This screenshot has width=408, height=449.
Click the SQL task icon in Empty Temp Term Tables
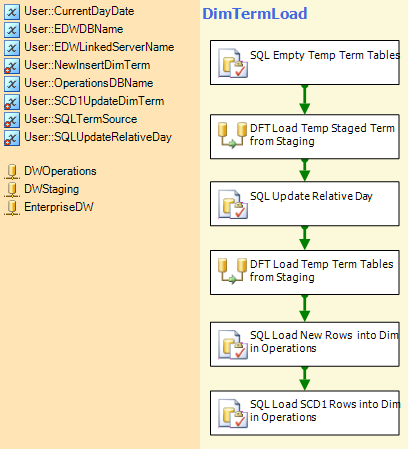click(233, 63)
